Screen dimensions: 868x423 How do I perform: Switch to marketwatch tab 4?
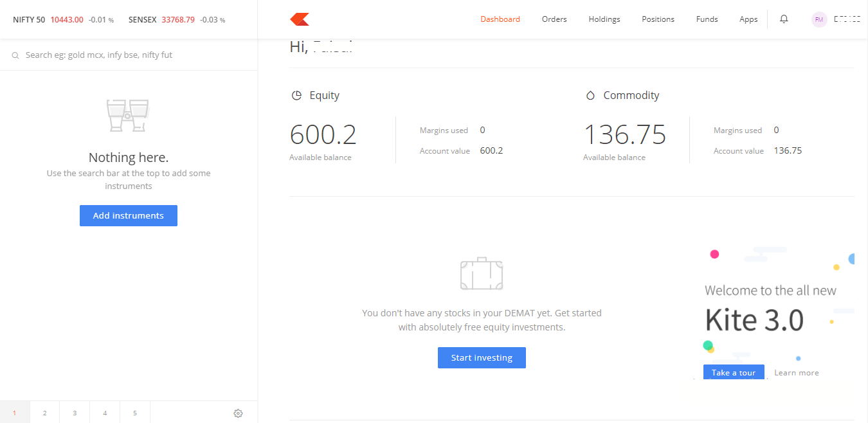105,412
